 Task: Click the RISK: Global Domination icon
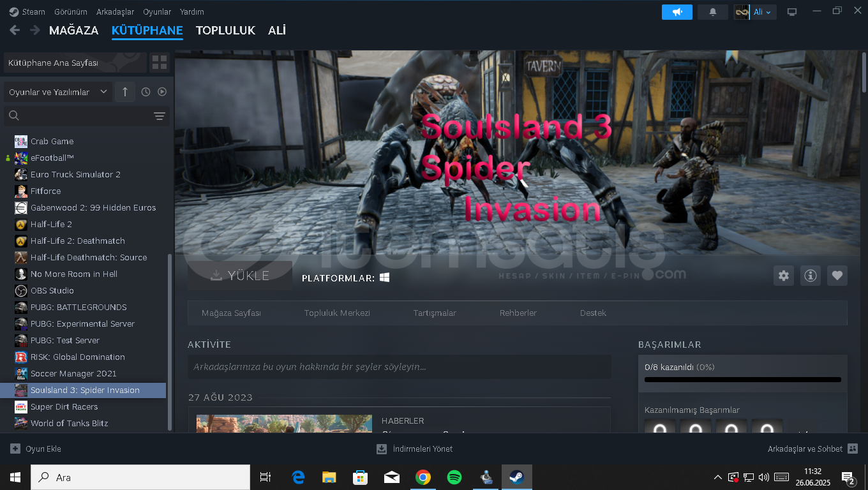point(21,357)
